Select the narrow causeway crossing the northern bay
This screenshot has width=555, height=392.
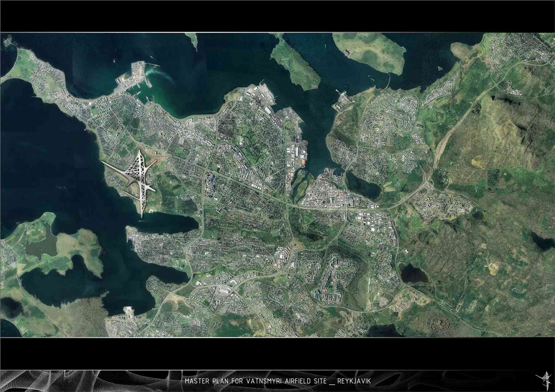(389, 81)
